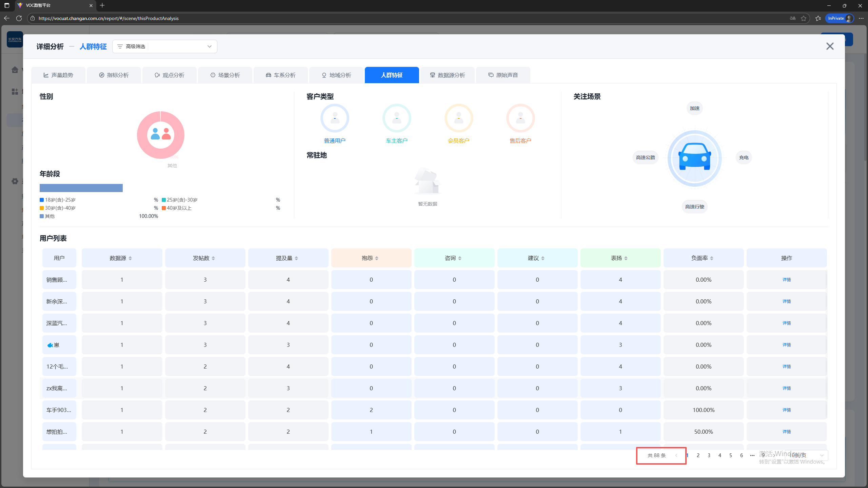Refresh the browser page

(19, 18)
